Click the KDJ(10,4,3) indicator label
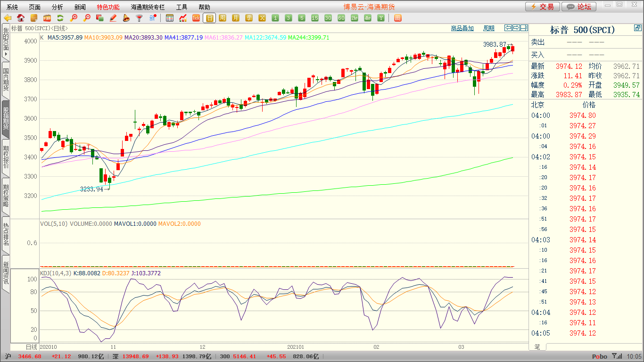Image resolution: width=644 pixels, height=362 pixels. [56, 273]
